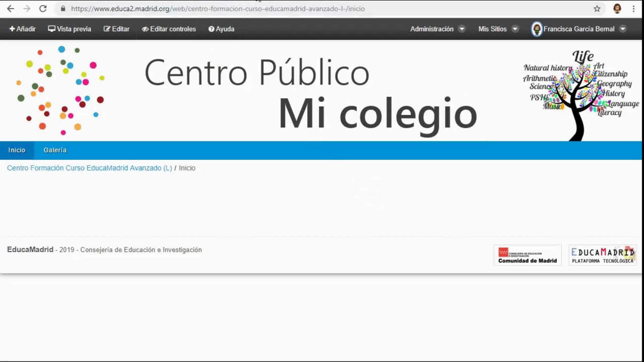Open the Chrome three-dot menu
Viewport: 644px width, 362px height.
click(633, 9)
